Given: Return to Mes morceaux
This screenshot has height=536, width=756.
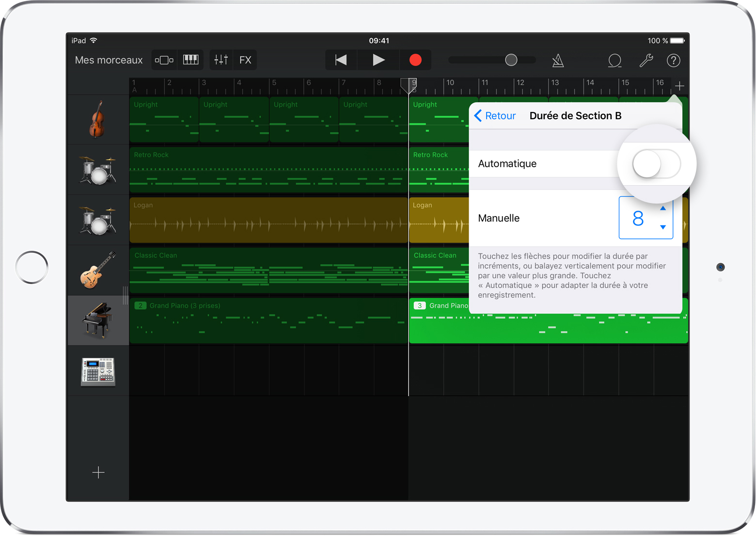Looking at the screenshot, I should (108, 60).
